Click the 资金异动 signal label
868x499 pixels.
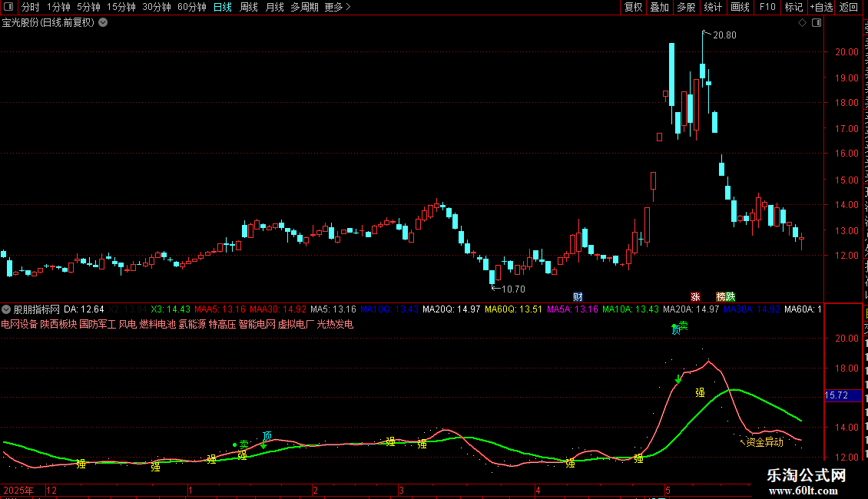[764, 442]
